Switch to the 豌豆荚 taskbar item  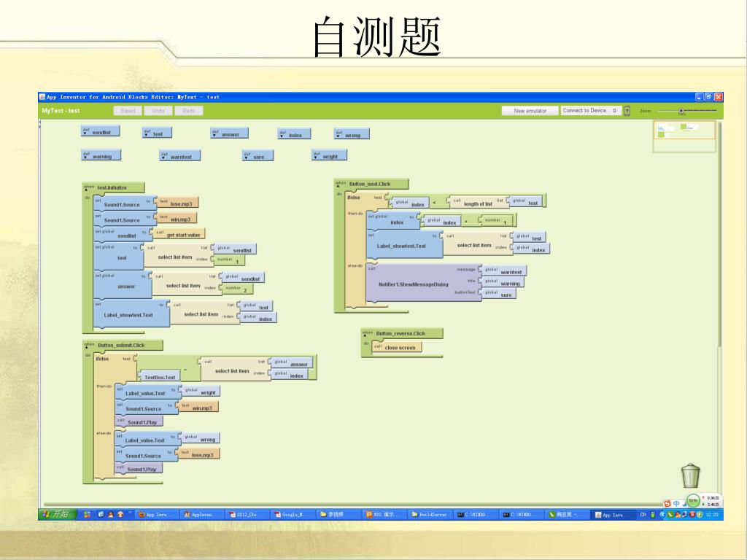point(567,514)
